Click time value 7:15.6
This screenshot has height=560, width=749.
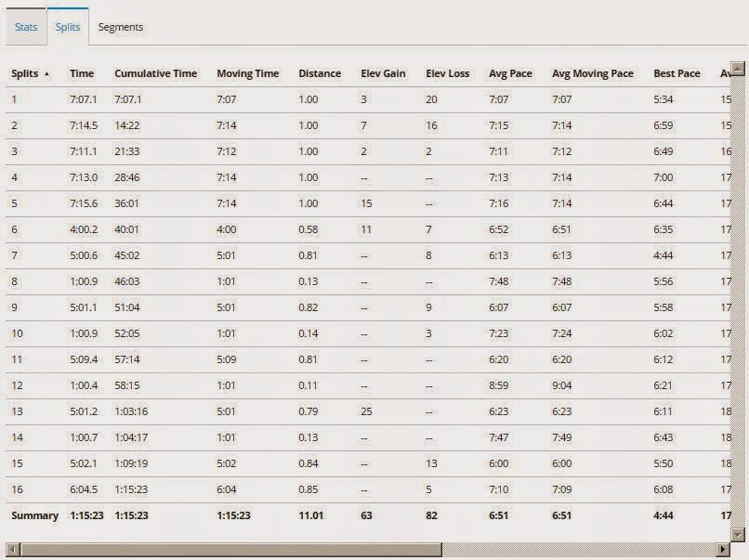pos(84,203)
